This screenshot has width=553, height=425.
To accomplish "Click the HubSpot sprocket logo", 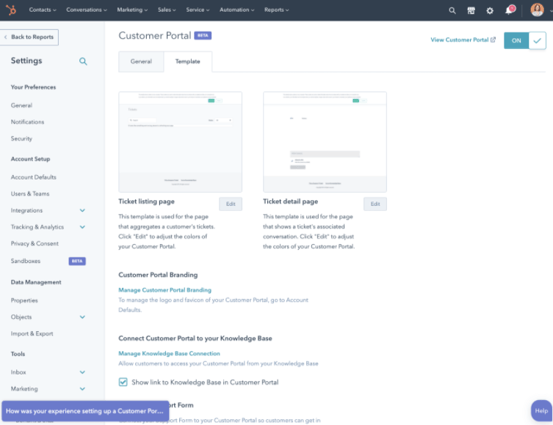I will point(11,10).
